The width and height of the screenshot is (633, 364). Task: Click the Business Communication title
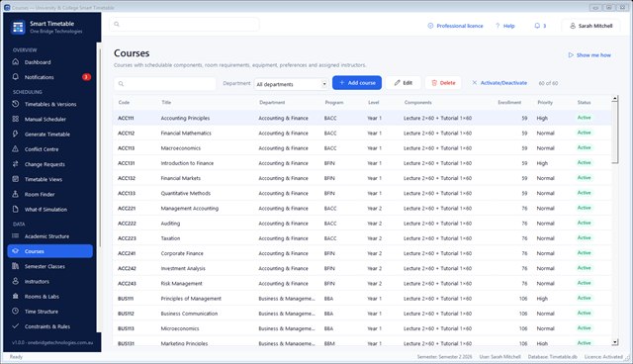click(189, 314)
